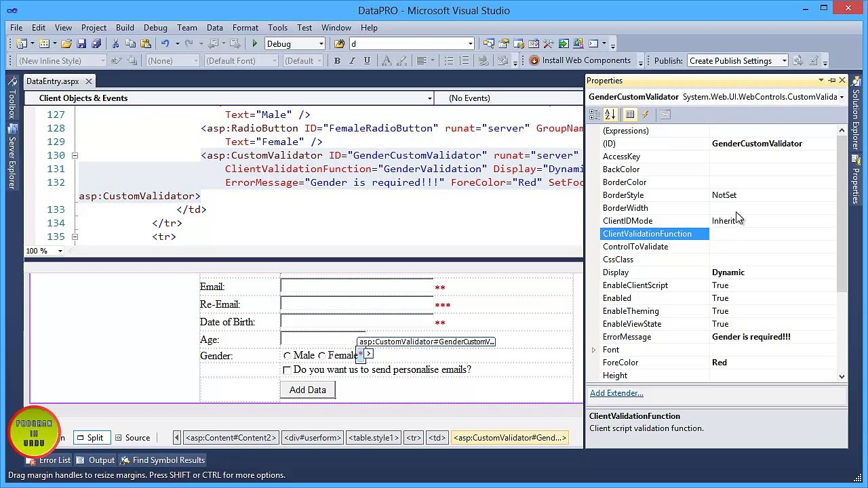Click the Open File folder icon
This screenshot has height=488, width=868.
66,44
